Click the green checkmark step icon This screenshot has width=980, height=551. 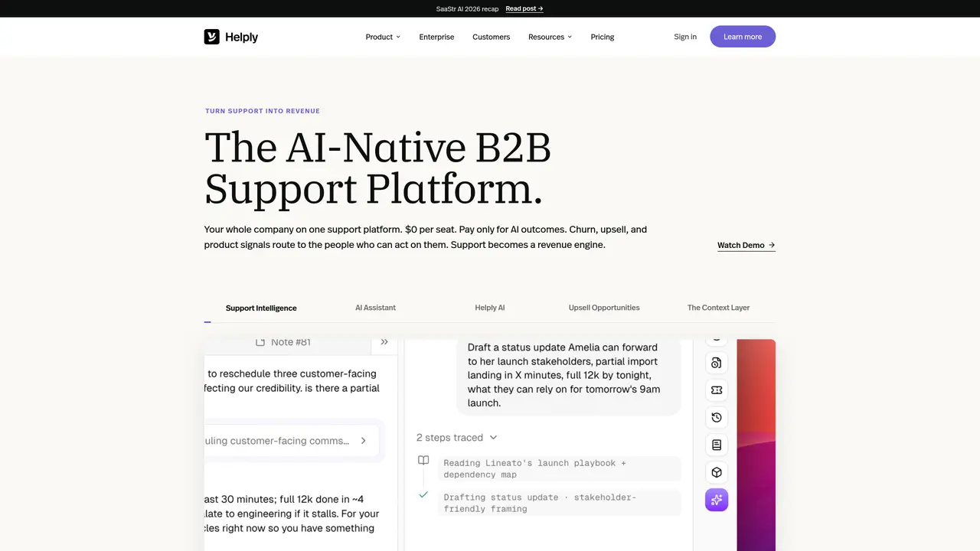(x=423, y=495)
